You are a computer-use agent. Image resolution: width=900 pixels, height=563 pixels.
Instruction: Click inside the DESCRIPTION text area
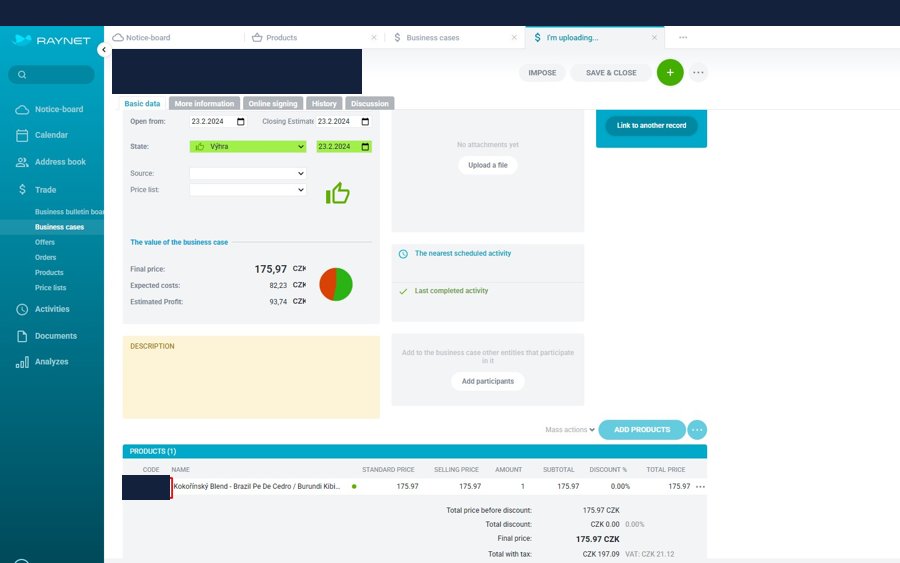251,377
